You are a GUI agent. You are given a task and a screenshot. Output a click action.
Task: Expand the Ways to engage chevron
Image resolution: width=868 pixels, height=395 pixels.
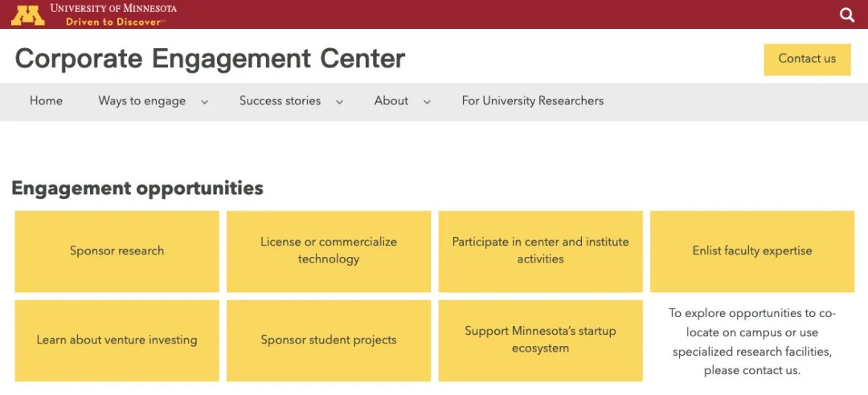coord(204,102)
